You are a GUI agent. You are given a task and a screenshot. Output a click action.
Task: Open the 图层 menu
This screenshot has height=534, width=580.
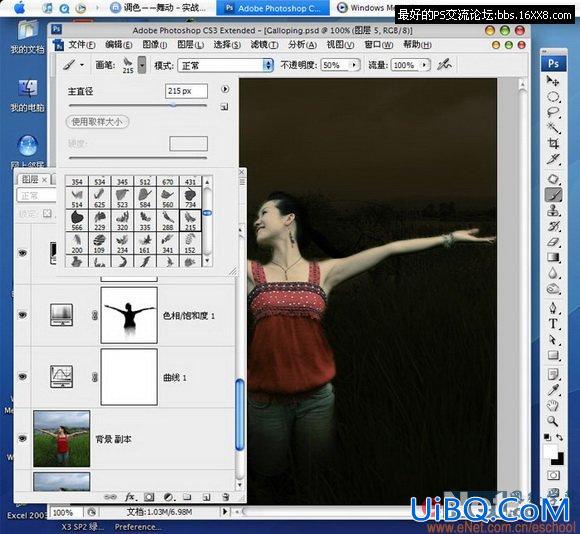[x=190, y=45]
